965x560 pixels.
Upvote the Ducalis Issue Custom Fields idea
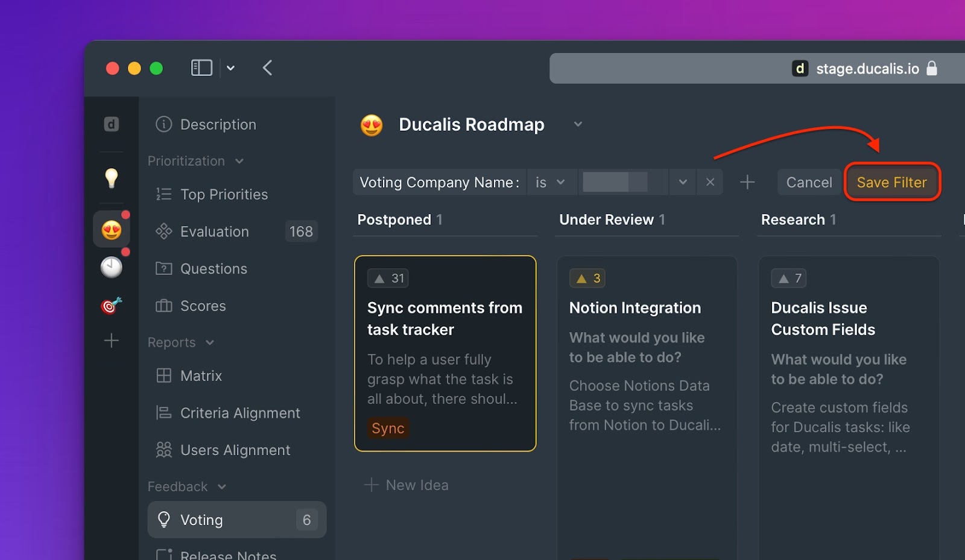(x=789, y=278)
